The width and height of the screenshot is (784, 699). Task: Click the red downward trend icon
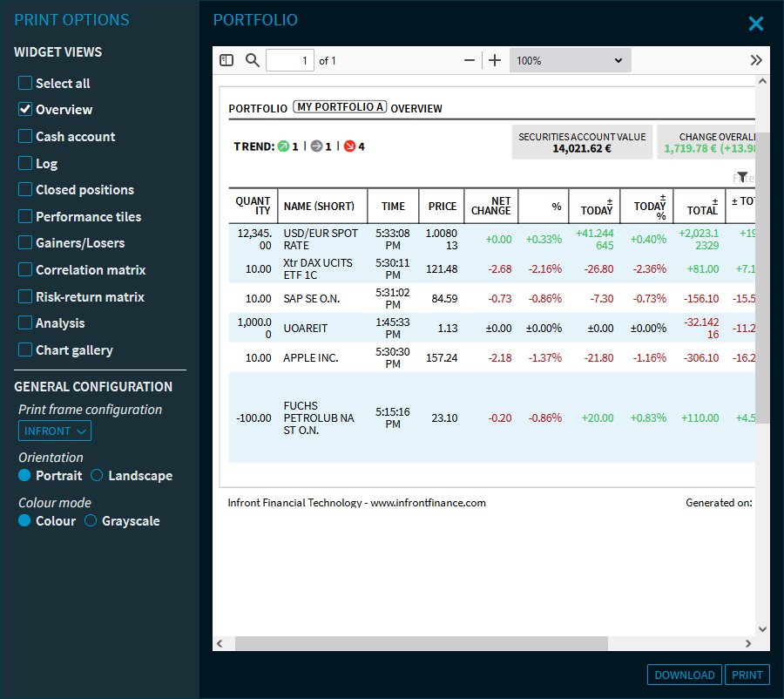point(349,146)
